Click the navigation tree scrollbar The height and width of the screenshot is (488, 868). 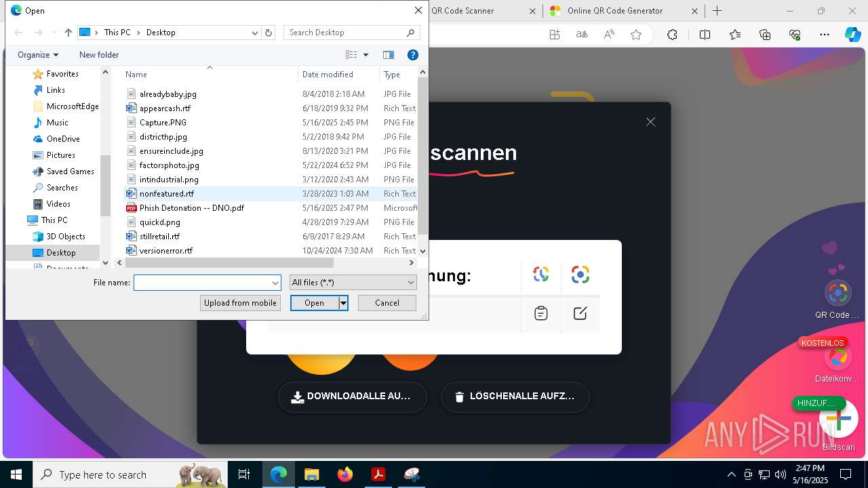[105, 185]
